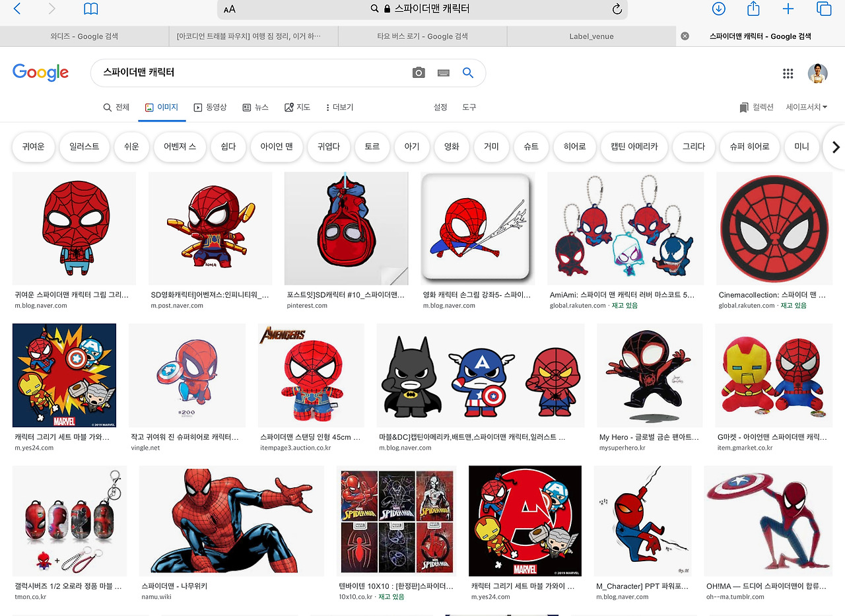
Task: Switch to the 뉴스 results tab
Action: [x=255, y=107]
